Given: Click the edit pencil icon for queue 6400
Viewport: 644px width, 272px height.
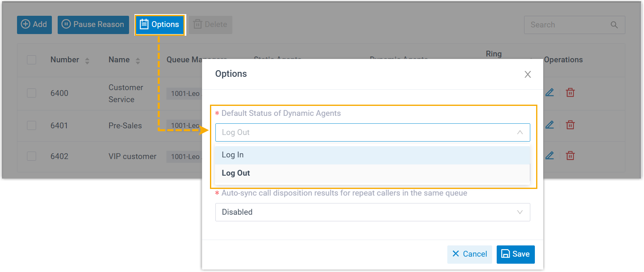Looking at the screenshot, I should (x=549, y=93).
